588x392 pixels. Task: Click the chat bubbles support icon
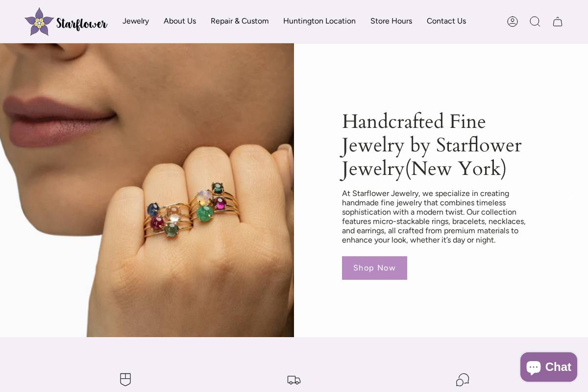(463, 380)
